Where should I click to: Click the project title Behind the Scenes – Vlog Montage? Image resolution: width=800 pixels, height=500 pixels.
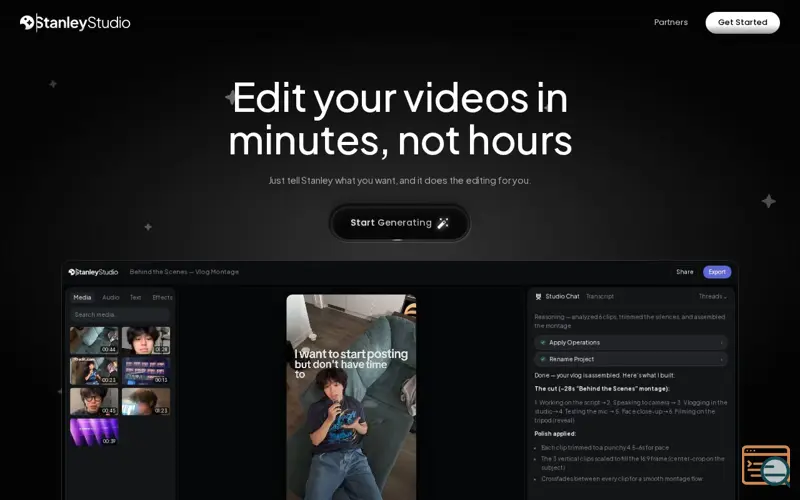click(184, 272)
